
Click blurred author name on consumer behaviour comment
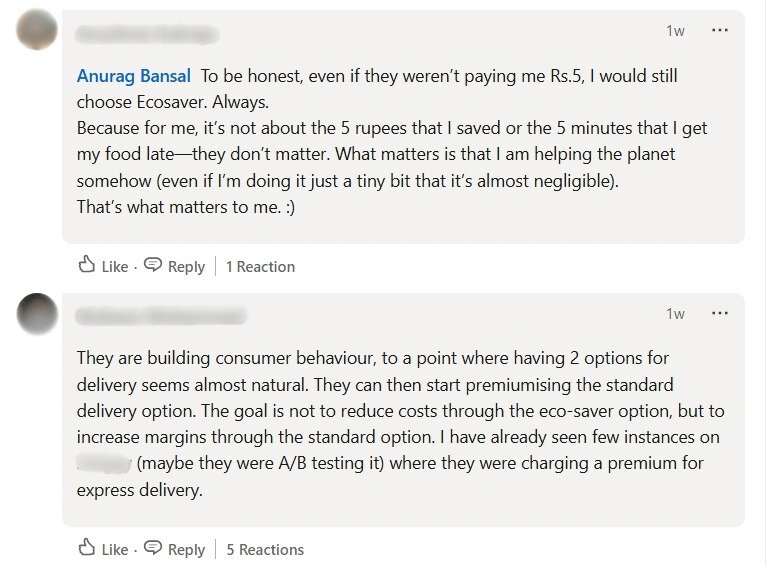tap(161, 317)
